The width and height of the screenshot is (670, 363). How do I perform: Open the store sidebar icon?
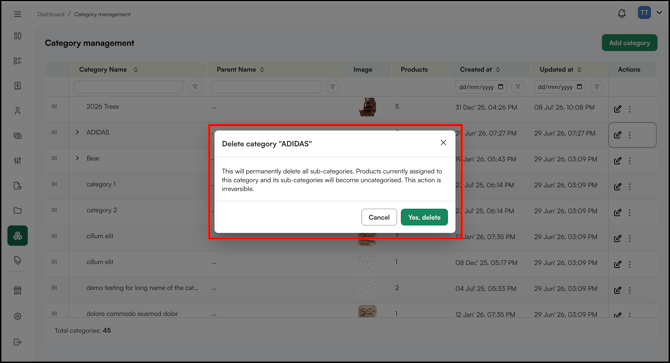(x=18, y=290)
